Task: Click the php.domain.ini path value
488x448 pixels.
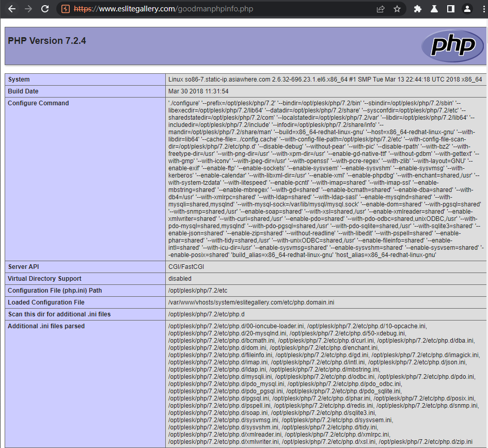Action: (x=251, y=302)
